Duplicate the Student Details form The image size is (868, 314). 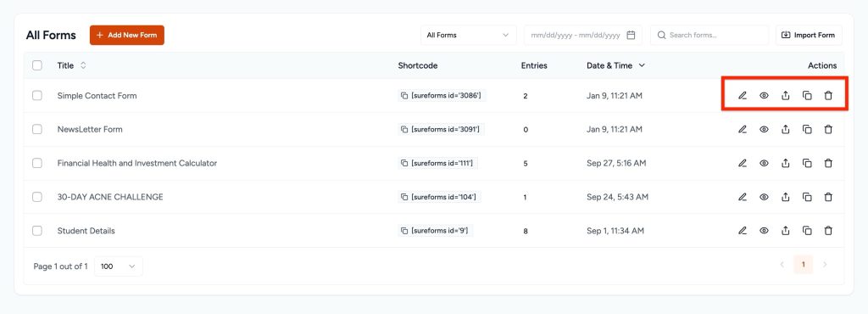(x=807, y=231)
